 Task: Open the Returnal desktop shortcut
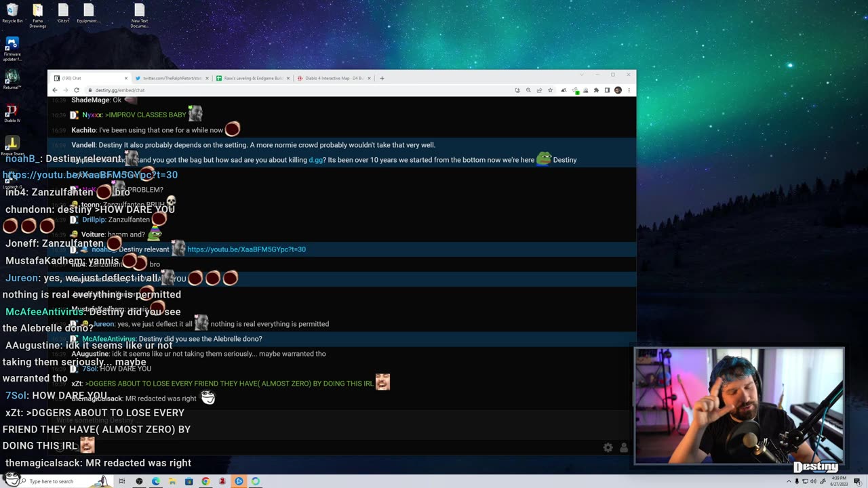[x=12, y=80]
